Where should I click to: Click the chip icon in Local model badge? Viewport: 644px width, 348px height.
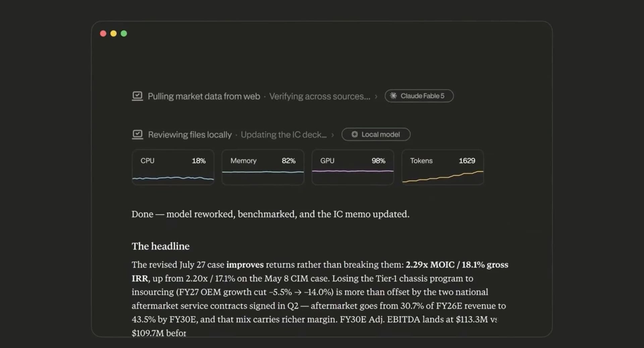(355, 134)
